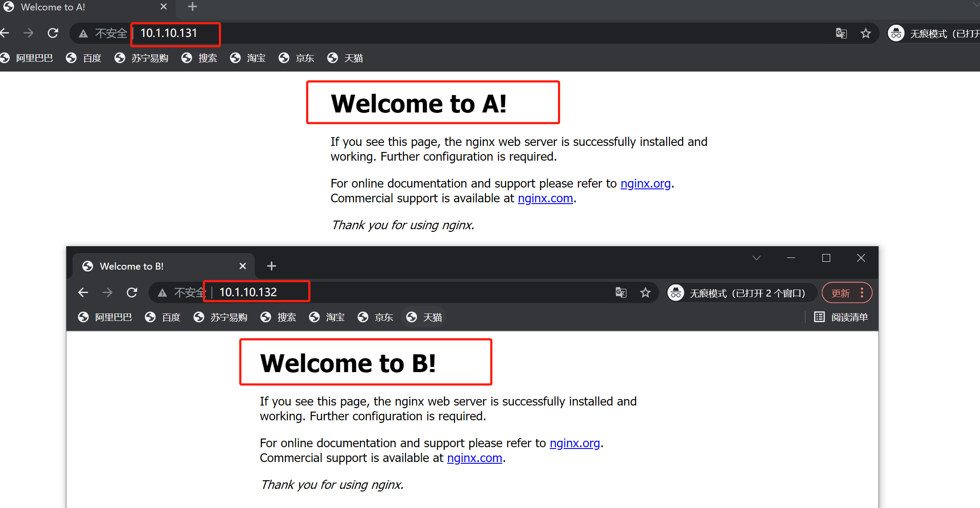
Task: Click star bookmark icon in A window
Action: click(x=865, y=33)
